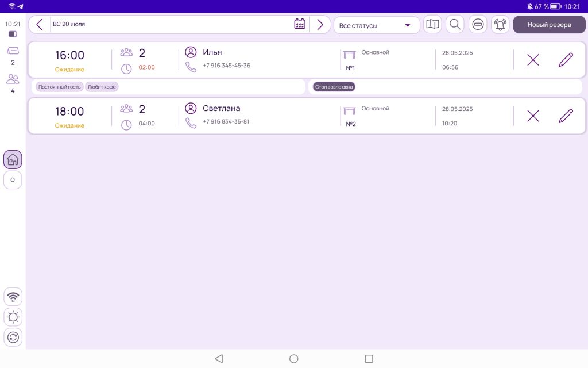Edit Светлана's reservation with pencil icon

(566, 116)
